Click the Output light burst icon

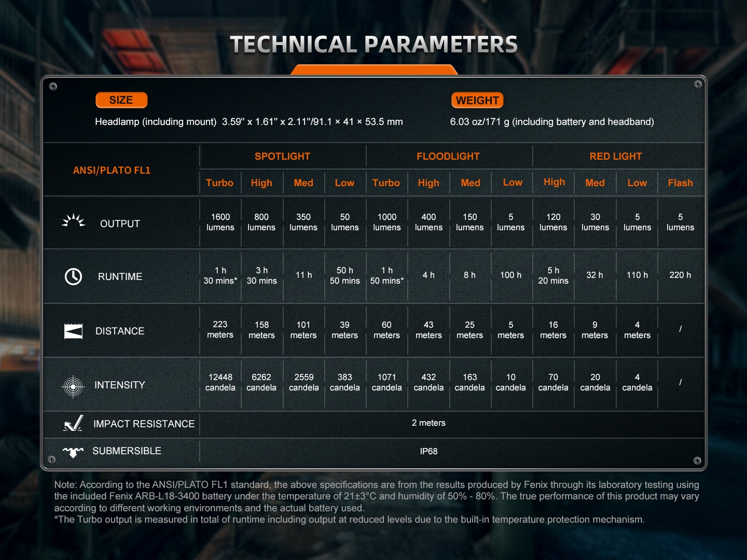click(x=73, y=221)
